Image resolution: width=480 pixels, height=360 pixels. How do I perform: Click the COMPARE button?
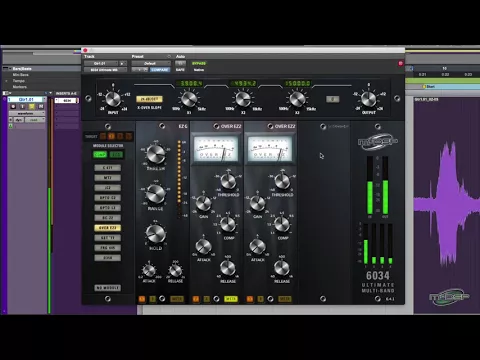[x=160, y=70]
